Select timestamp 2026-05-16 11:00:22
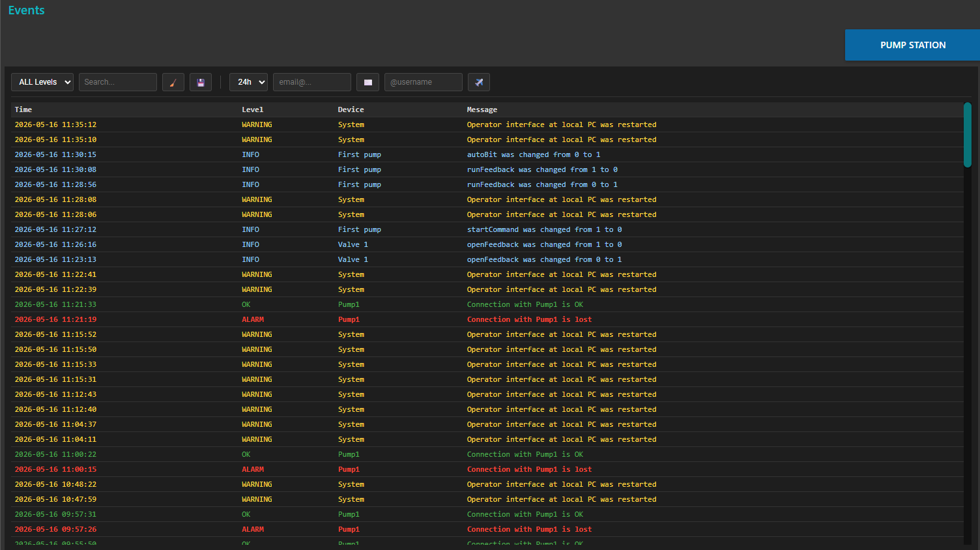The width and height of the screenshot is (980, 550). pos(55,454)
